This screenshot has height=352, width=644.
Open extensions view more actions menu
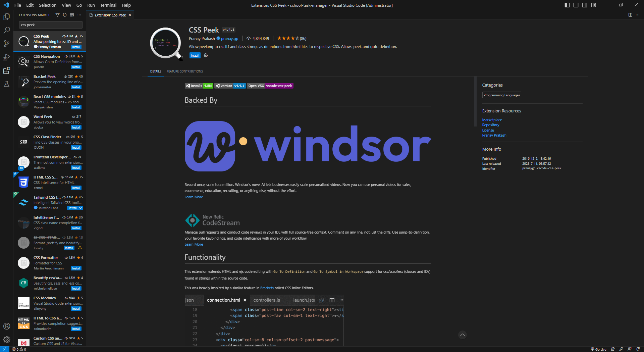pos(79,15)
